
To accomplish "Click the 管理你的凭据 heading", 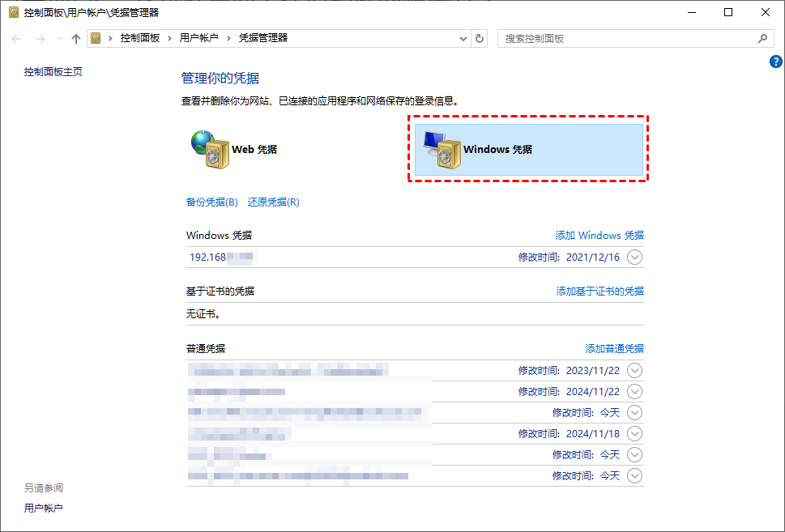I will point(220,78).
